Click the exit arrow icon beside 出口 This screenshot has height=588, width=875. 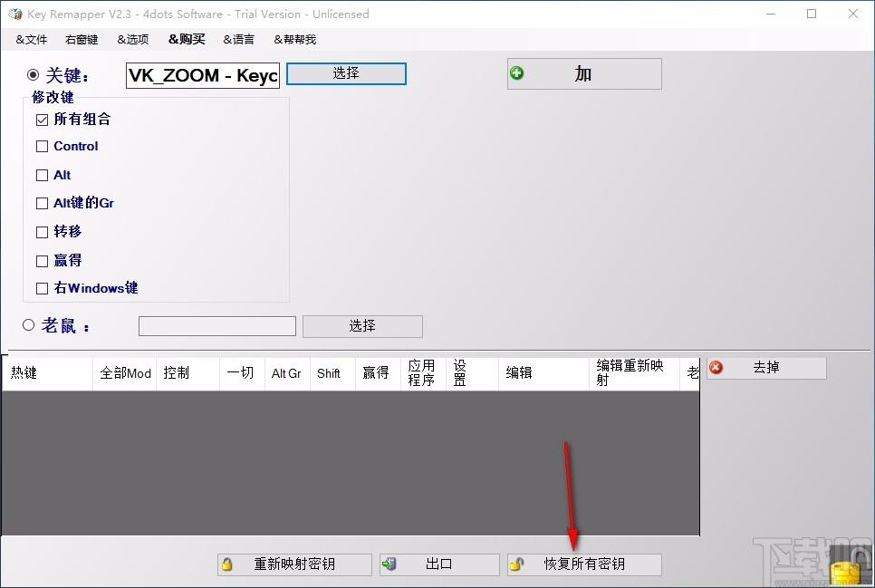click(x=389, y=564)
